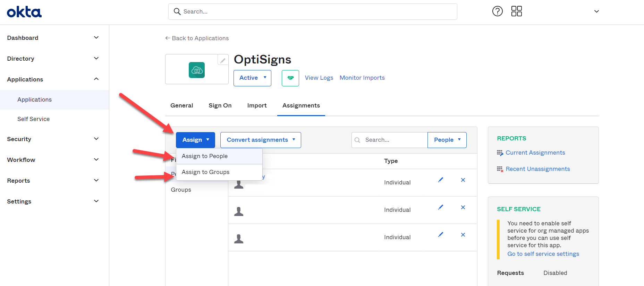This screenshot has height=286, width=644.
Task: Click the green handshake icon button
Action: point(290,78)
